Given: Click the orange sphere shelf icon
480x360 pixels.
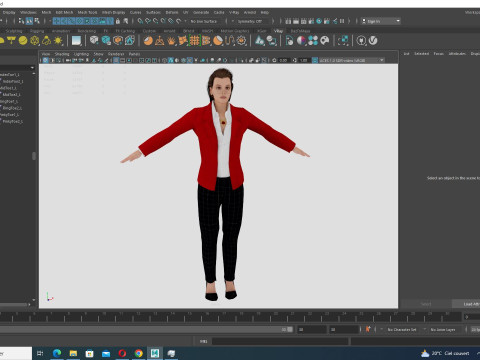Looking at the screenshot, I should (148, 41).
